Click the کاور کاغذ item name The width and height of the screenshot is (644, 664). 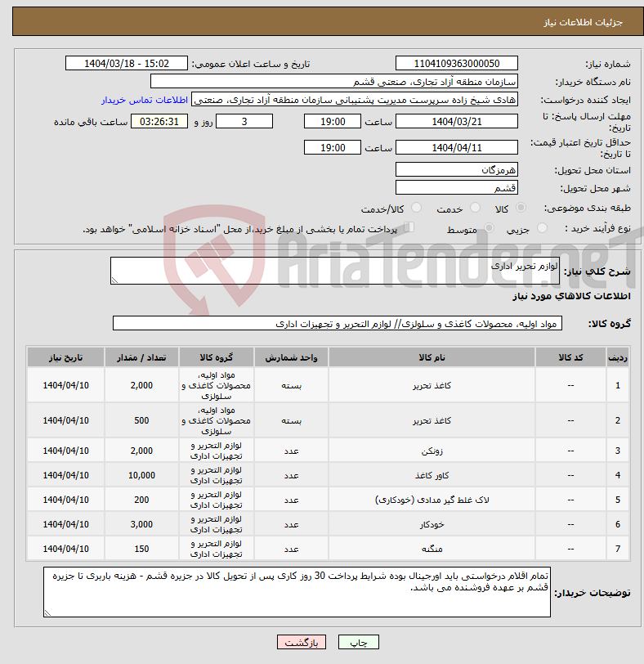[432, 475]
